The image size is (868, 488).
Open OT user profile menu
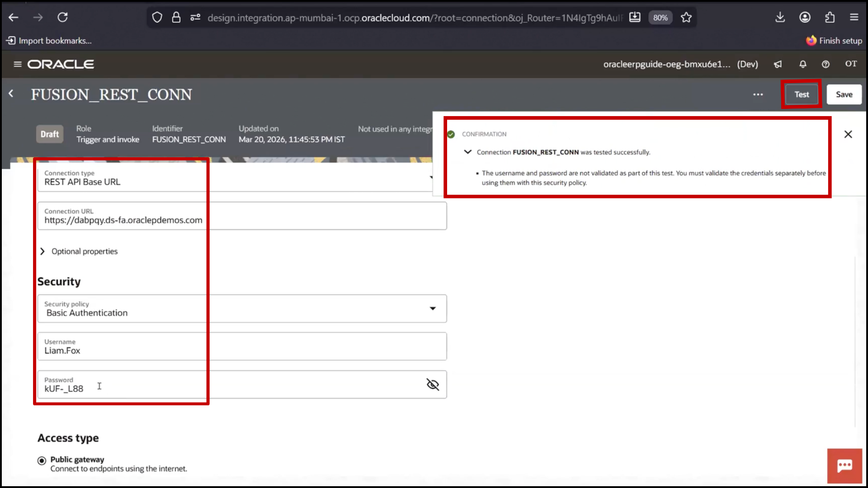(851, 64)
